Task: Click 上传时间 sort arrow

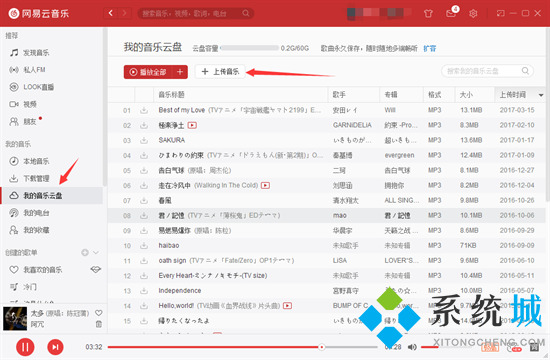Action: point(541,95)
